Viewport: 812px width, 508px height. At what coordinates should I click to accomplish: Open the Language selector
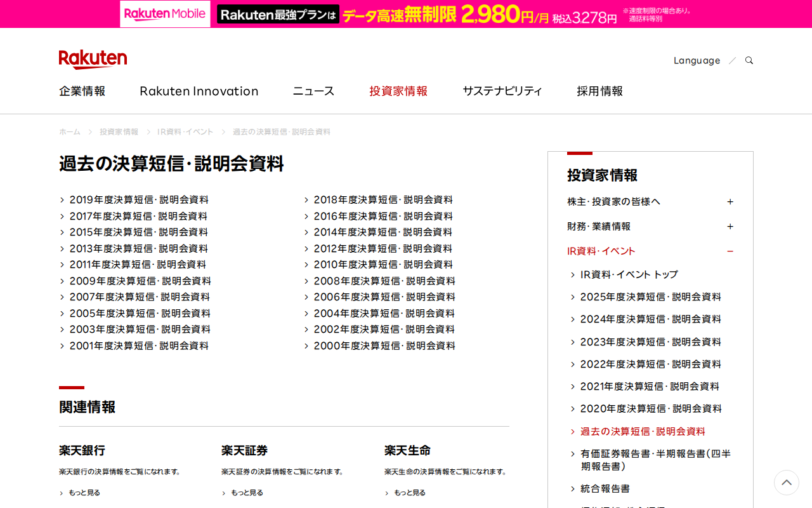697,60
